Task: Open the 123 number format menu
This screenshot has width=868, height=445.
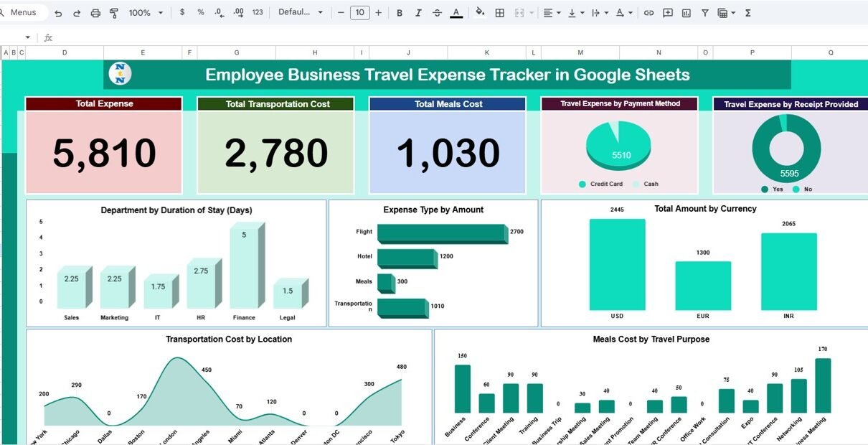Action: tap(258, 13)
